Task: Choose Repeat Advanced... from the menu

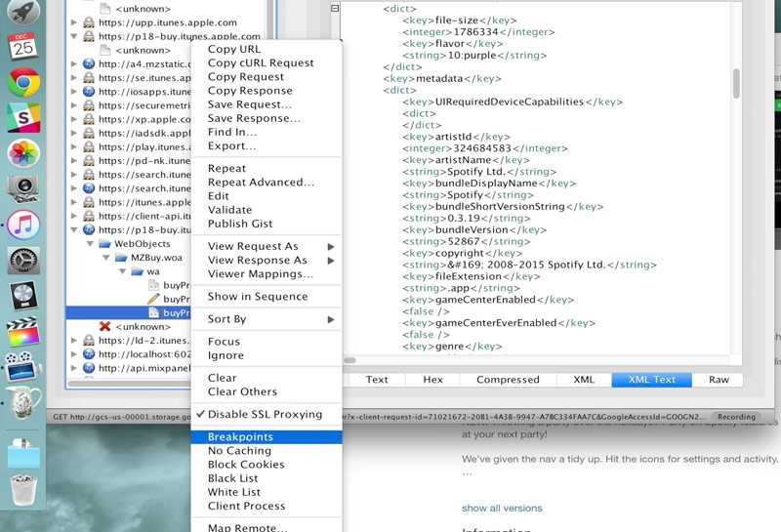Action: point(266,183)
